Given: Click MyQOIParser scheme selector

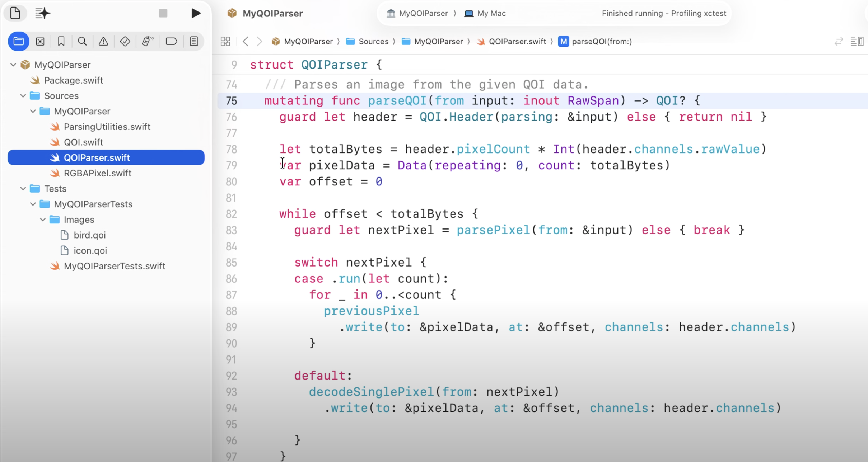Looking at the screenshot, I should coord(417,13).
